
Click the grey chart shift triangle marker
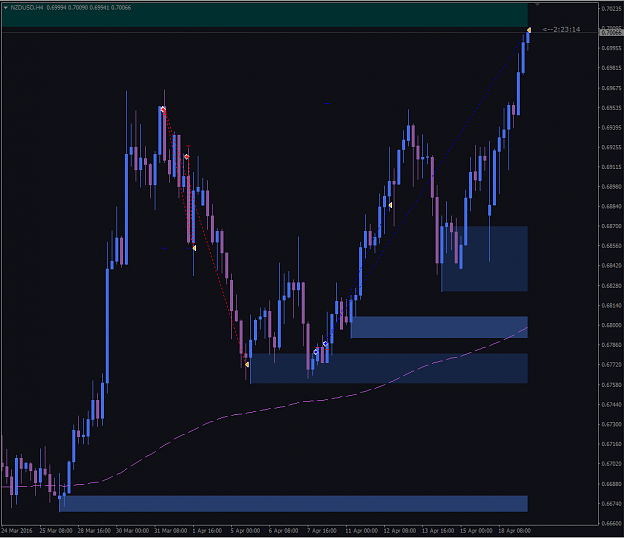[537, 4]
